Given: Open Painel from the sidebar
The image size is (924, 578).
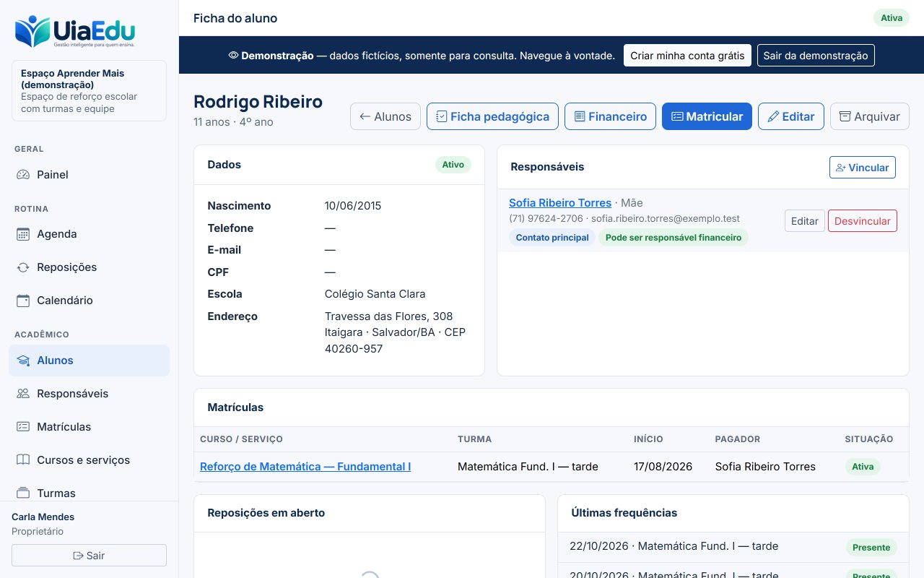Looking at the screenshot, I should point(90,174).
